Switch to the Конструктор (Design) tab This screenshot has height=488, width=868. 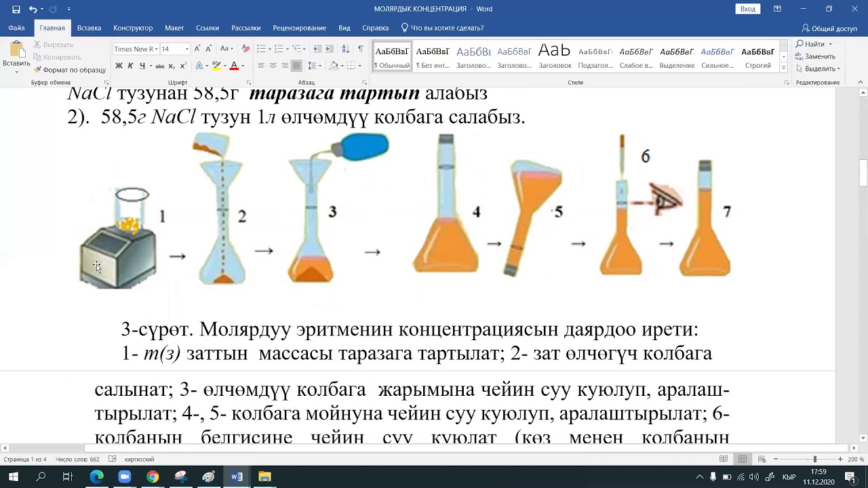pos(133,28)
